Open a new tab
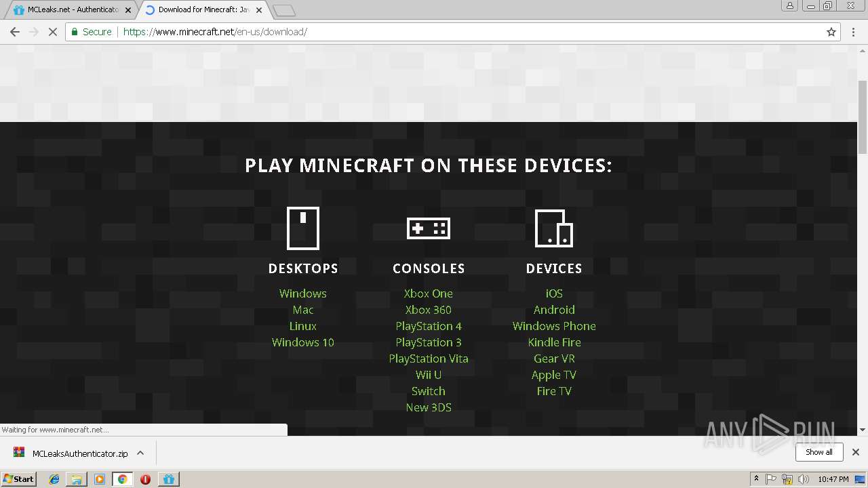The width and height of the screenshot is (868, 488). 284,10
